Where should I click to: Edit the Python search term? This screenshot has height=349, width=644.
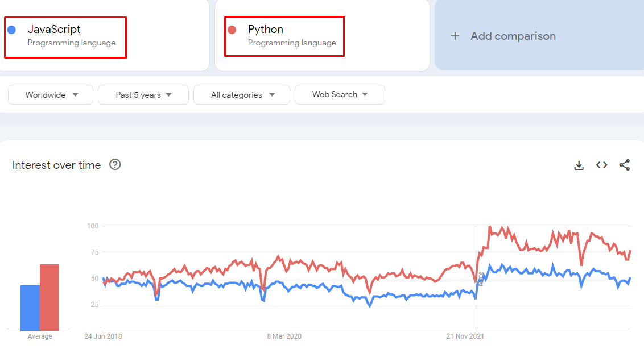(266, 30)
